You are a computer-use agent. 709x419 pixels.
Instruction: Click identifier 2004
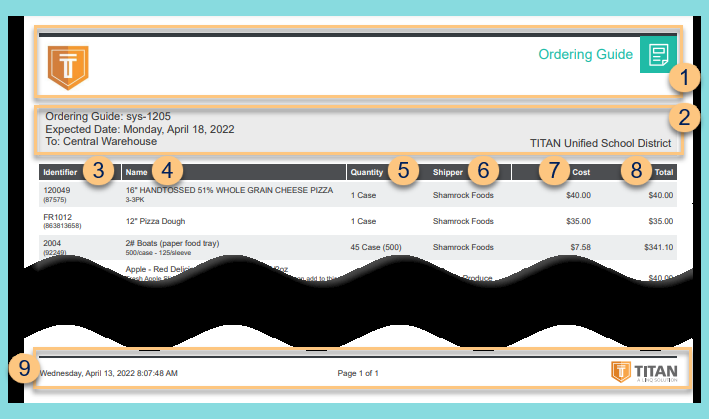(x=52, y=243)
